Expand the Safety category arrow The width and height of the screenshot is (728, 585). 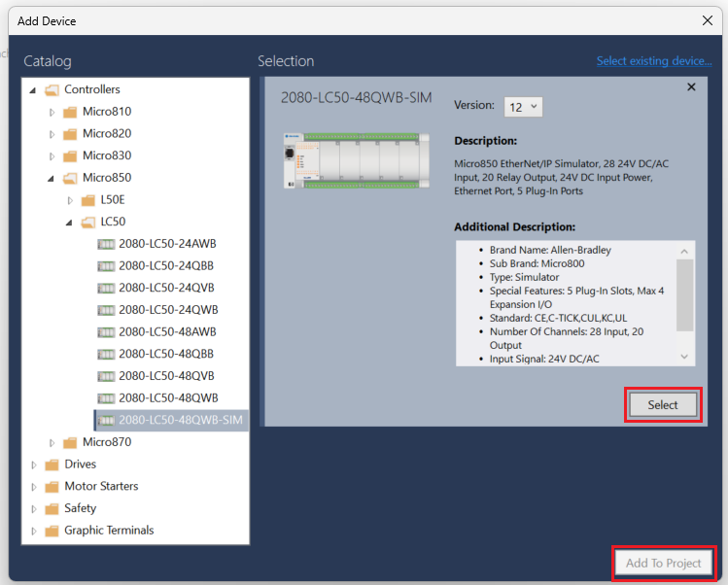(33, 509)
